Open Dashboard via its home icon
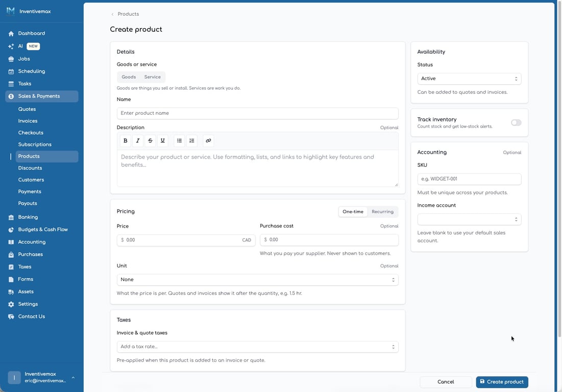562x392 pixels. point(11,34)
